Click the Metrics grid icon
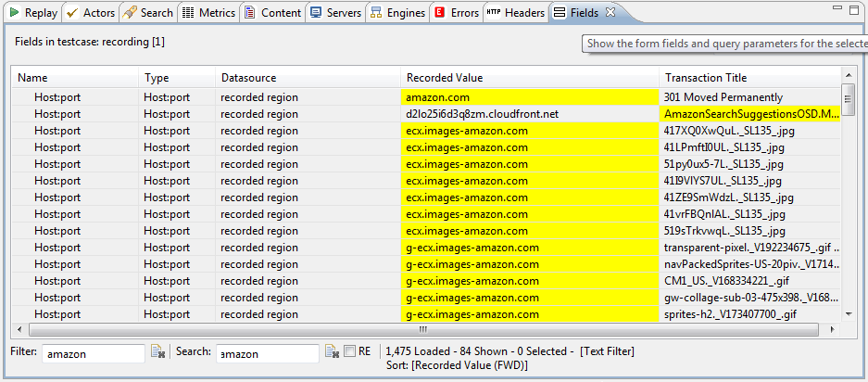The width and height of the screenshot is (868, 382). point(188,13)
